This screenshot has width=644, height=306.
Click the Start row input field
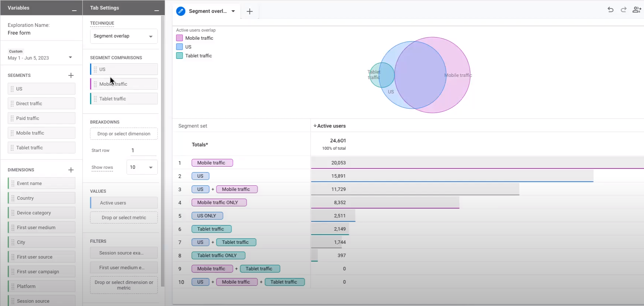(143, 150)
